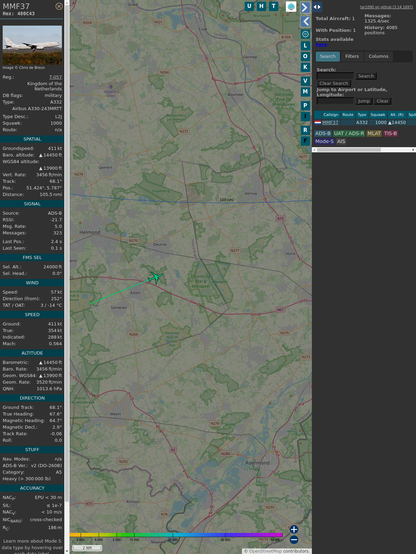This screenshot has height=554, width=416.
Task: Click the altitude color scale bar
Action: point(176,535)
